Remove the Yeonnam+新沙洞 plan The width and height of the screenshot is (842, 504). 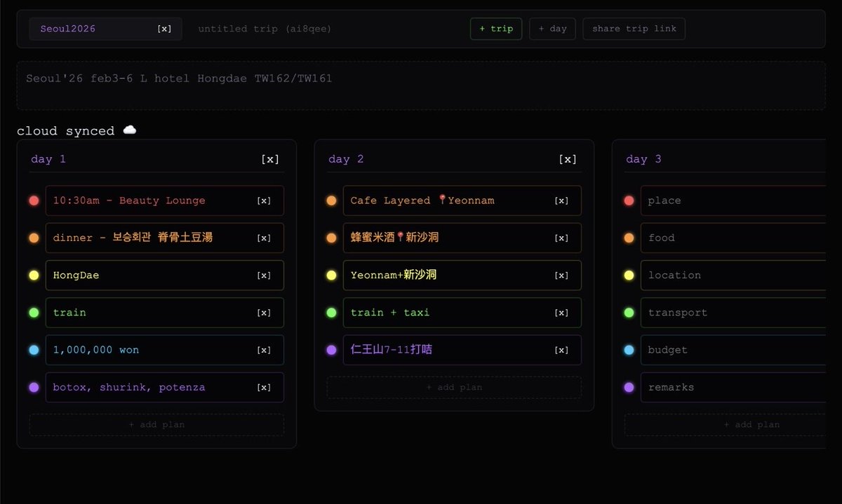(x=561, y=275)
